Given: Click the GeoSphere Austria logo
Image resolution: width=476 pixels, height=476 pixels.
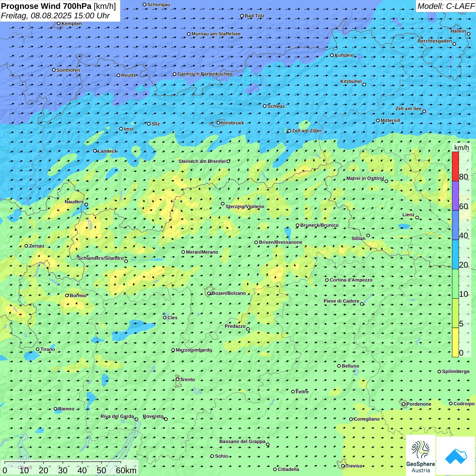Looking at the screenshot, I should [421, 456].
